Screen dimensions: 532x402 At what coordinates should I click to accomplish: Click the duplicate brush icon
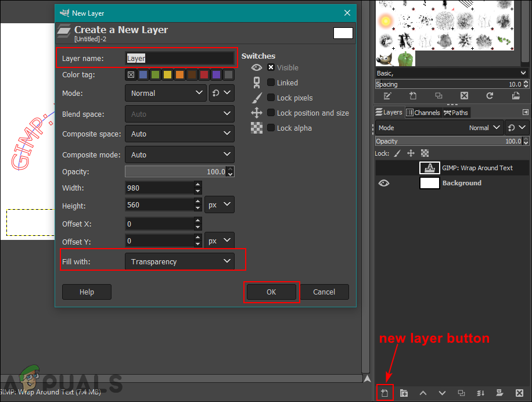click(x=438, y=96)
